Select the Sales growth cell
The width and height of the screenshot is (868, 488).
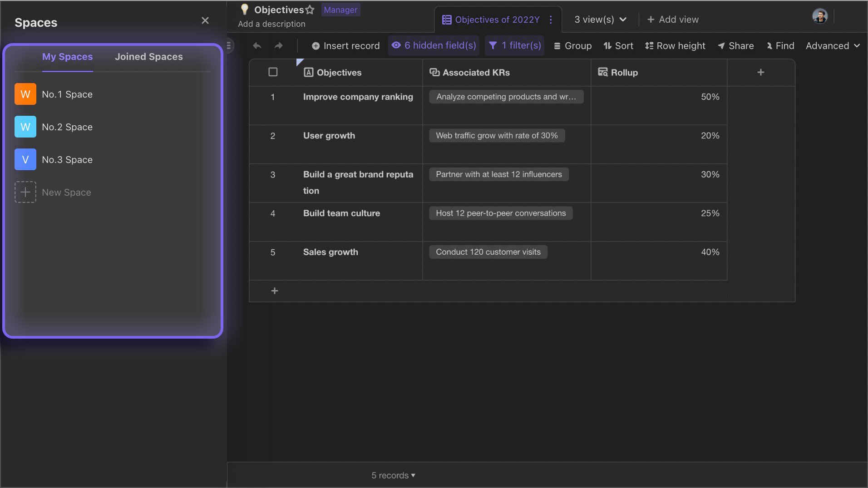[359, 261]
